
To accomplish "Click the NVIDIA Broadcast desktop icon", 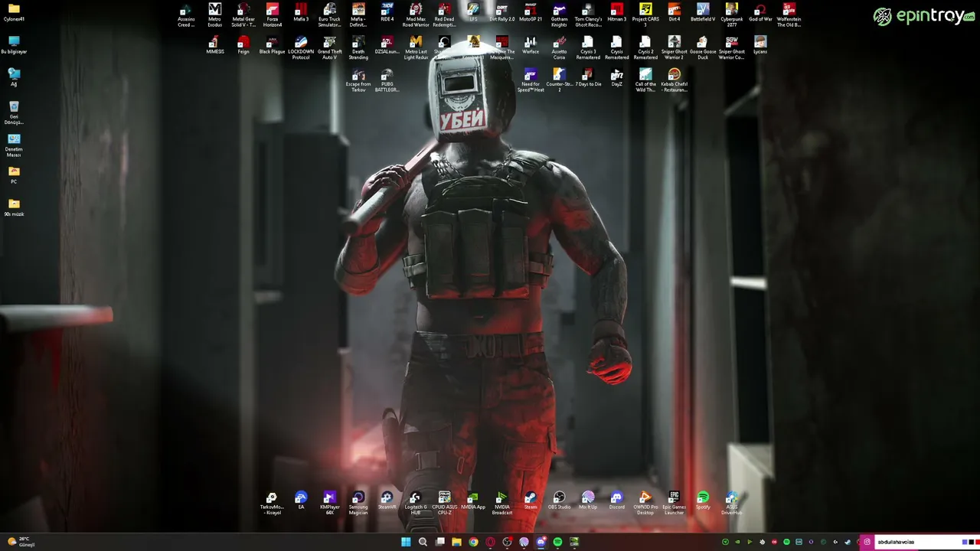I will (502, 503).
